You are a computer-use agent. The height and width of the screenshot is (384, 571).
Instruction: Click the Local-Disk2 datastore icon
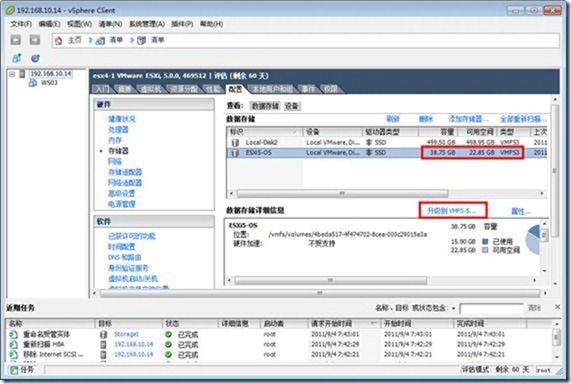(235, 142)
